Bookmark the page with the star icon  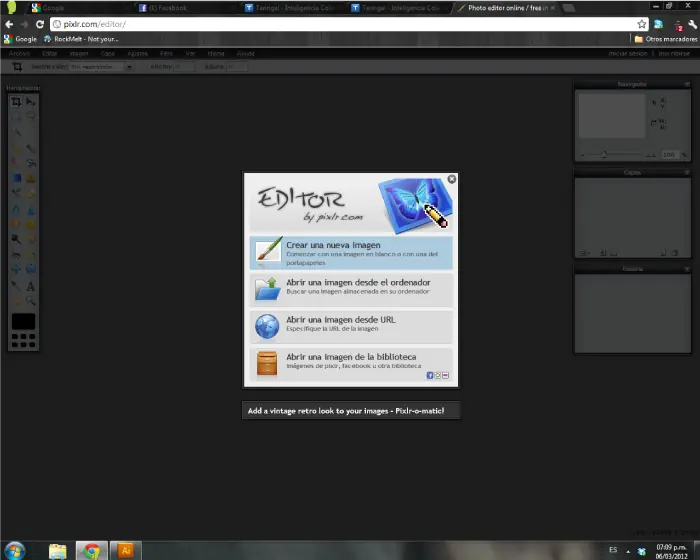642,24
